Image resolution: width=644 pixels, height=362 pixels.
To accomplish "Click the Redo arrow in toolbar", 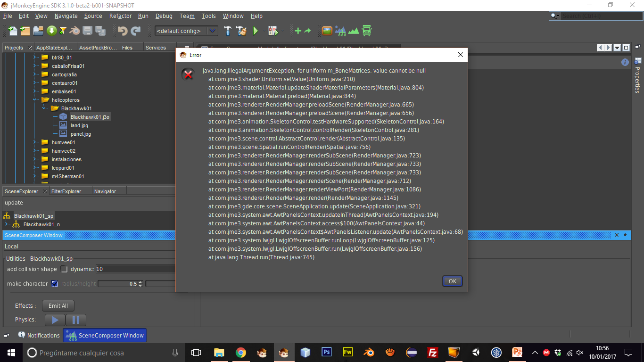I will 136,31.
